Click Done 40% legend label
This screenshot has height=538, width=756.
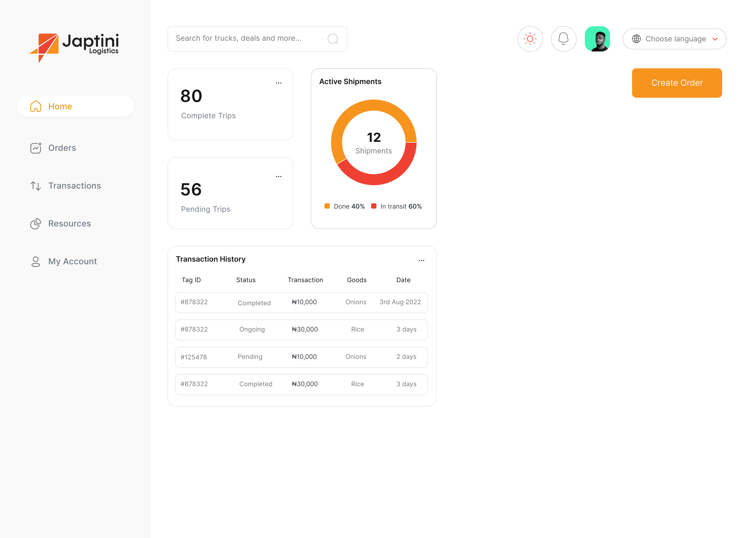pyautogui.click(x=349, y=206)
